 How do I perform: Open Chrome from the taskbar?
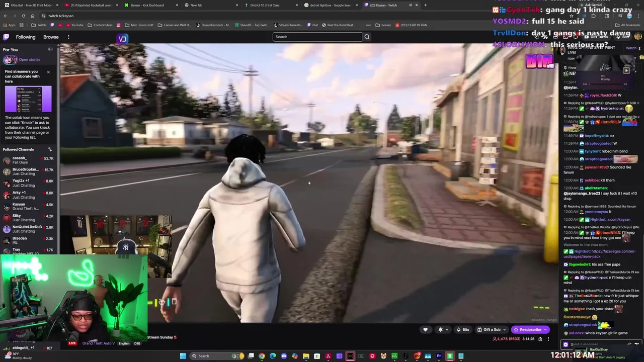point(262,356)
